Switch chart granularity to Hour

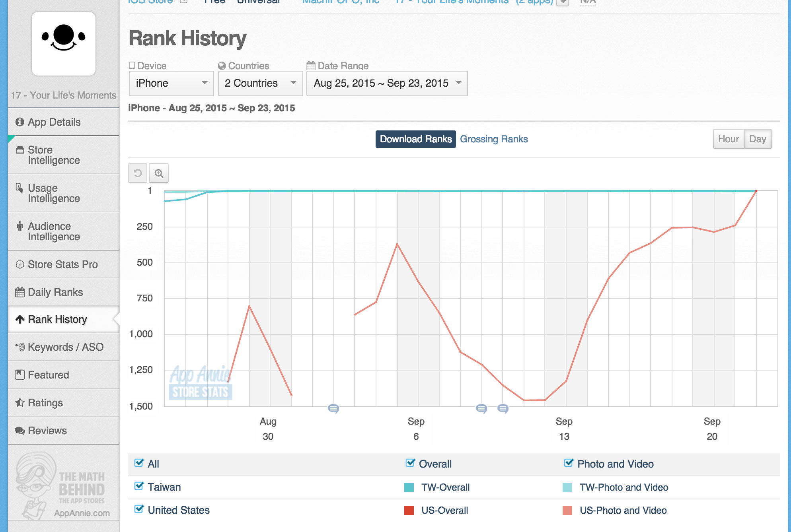pyautogui.click(x=729, y=139)
